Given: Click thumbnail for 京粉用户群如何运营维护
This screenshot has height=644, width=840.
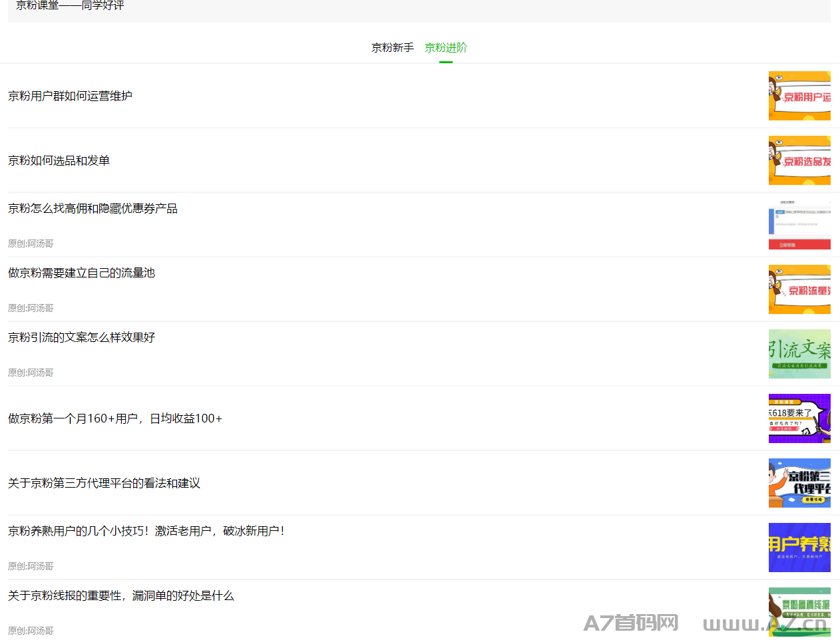Looking at the screenshot, I should point(799,96).
